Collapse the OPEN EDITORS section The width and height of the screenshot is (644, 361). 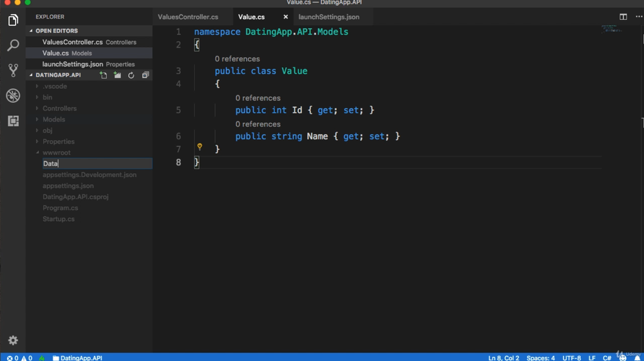tap(56, 31)
